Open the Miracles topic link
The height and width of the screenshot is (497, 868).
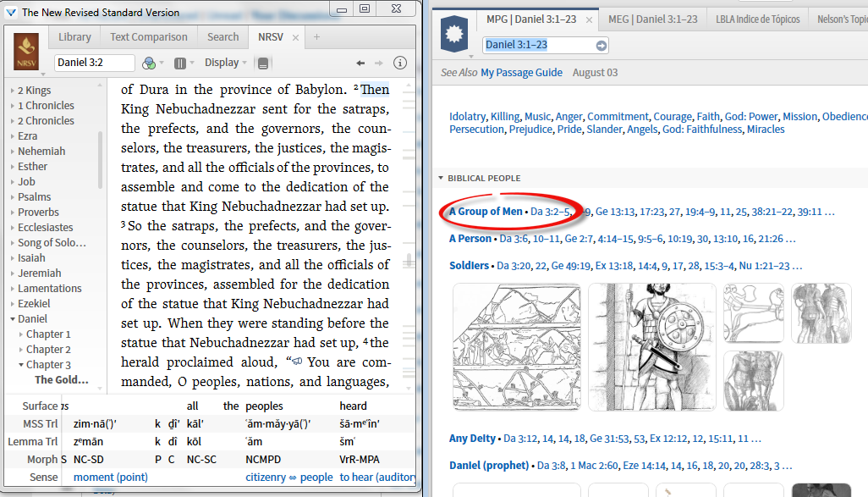tap(766, 129)
